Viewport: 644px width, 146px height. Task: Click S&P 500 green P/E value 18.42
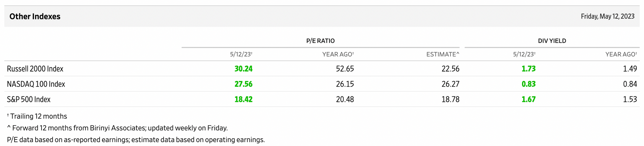(x=243, y=99)
